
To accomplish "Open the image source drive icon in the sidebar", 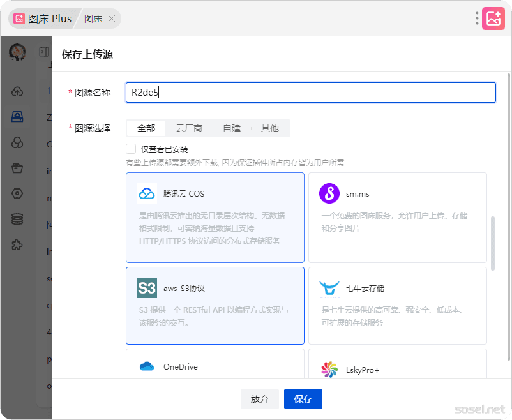I will pyautogui.click(x=18, y=117).
